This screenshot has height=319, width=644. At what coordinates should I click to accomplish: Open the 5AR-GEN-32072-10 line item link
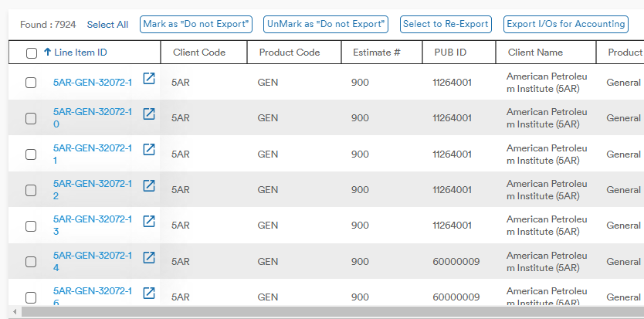pyautogui.click(x=93, y=118)
